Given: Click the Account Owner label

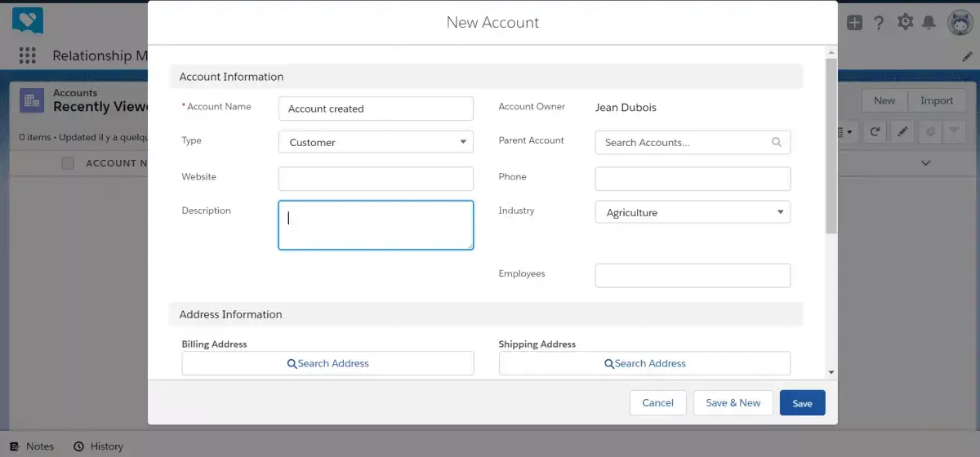Looking at the screenshot, I should pos(532,106).
